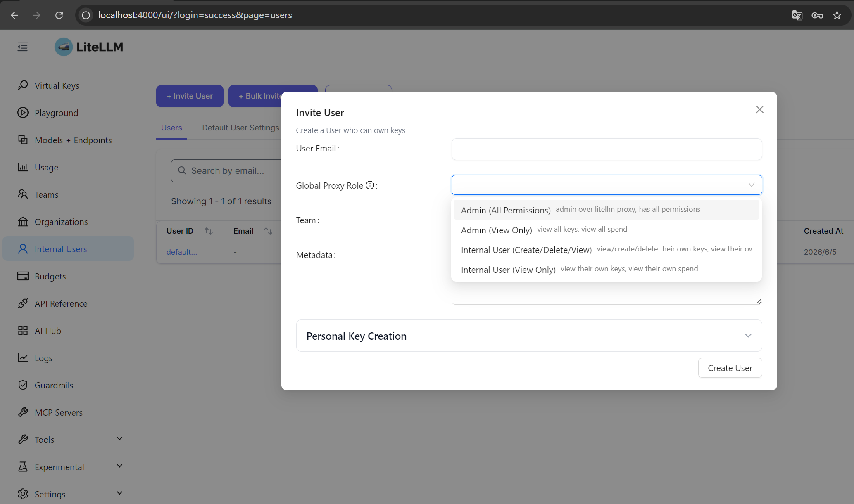
Task: Select Admin (View Only) role
Action: (606, 230)
